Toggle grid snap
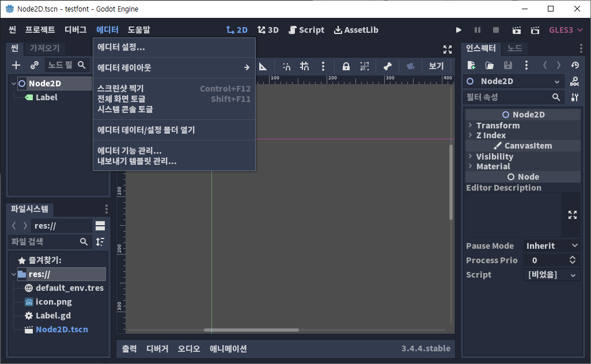This screenshot has height=364, width=591. point(304,67)
